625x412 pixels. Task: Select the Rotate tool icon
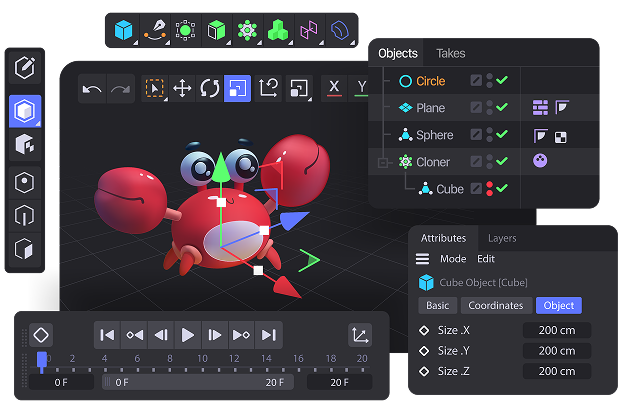pos(210,89)
